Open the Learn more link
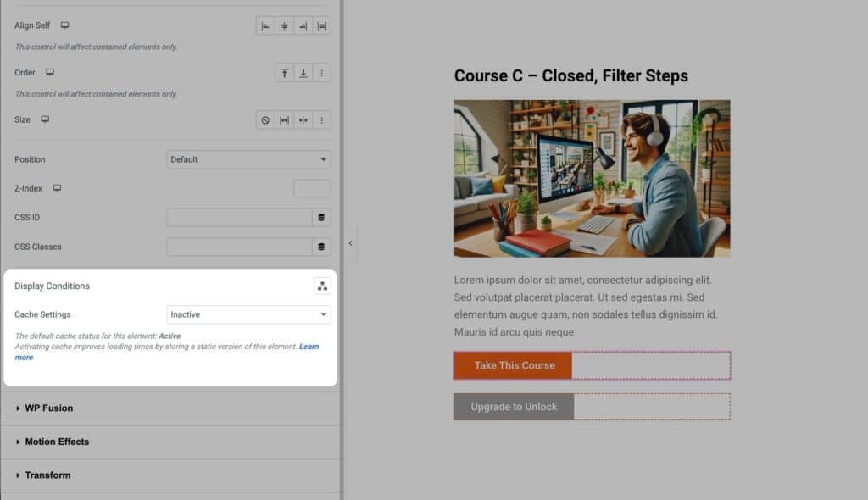This screenshot has height=500, width=868. [309, 347]
